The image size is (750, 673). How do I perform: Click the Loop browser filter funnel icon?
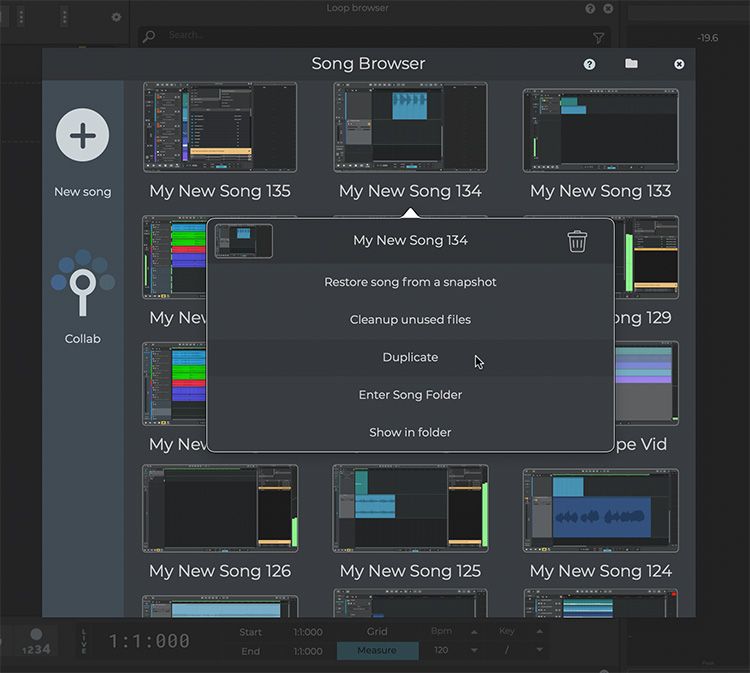[x=598, y=38]
